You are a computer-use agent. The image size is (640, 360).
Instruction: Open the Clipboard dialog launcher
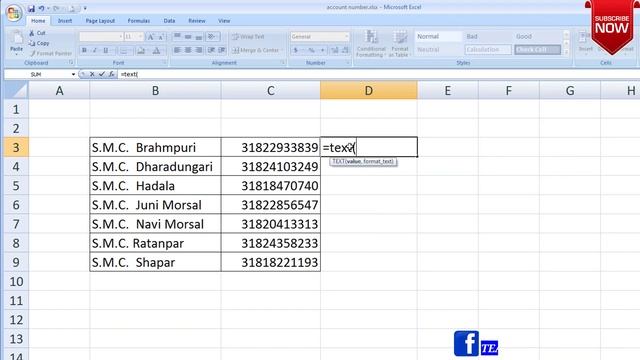point(71,62)
